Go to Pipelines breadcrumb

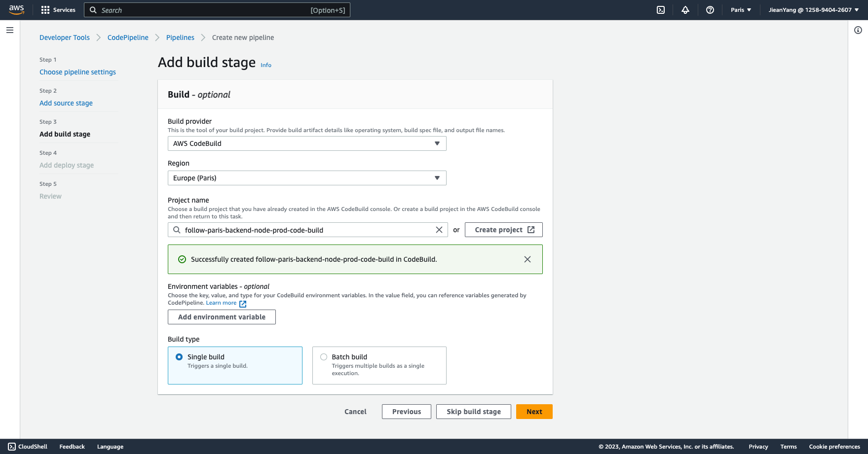coord(180,37)
